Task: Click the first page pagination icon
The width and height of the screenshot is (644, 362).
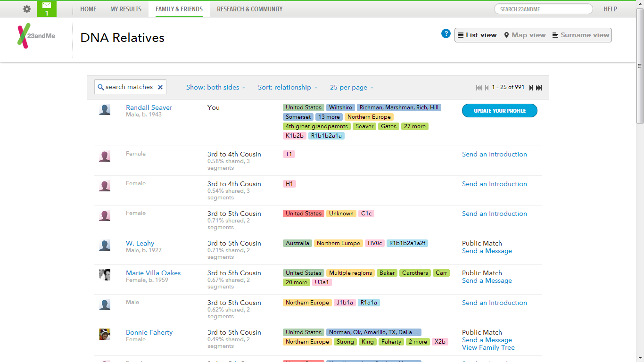Action: pyautogui.click(x=478, y=87)
